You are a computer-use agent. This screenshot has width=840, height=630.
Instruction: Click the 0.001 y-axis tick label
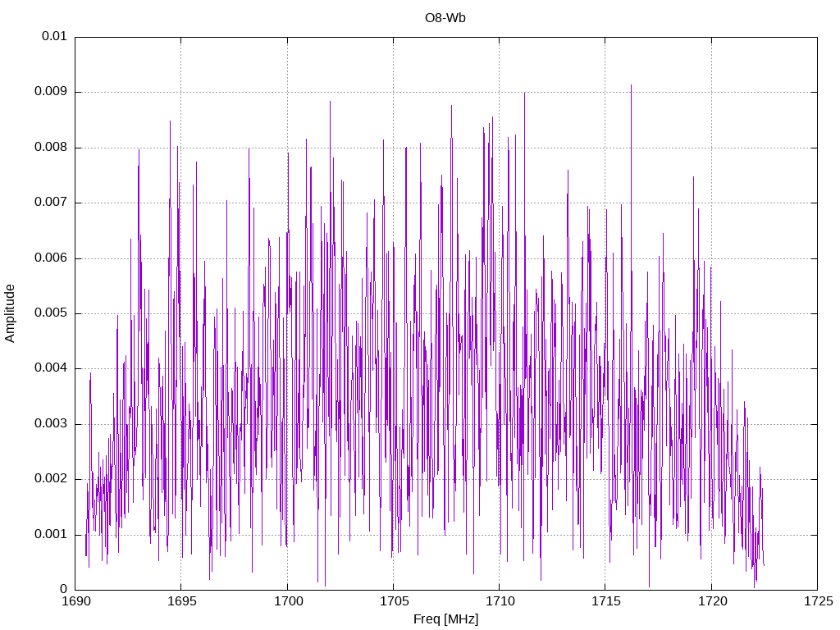pyautogui.click(x=51, y=534)
